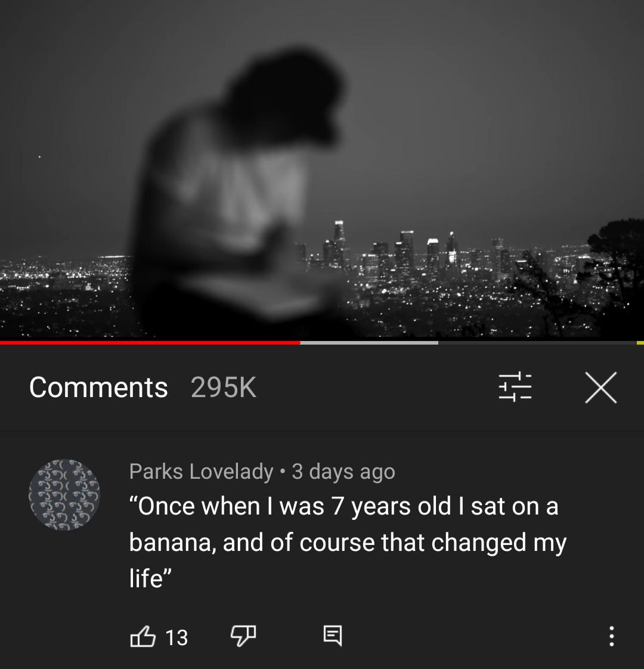Expand the comment text about the banana
This screenshot has height=669, width=644.
point(346,542)
